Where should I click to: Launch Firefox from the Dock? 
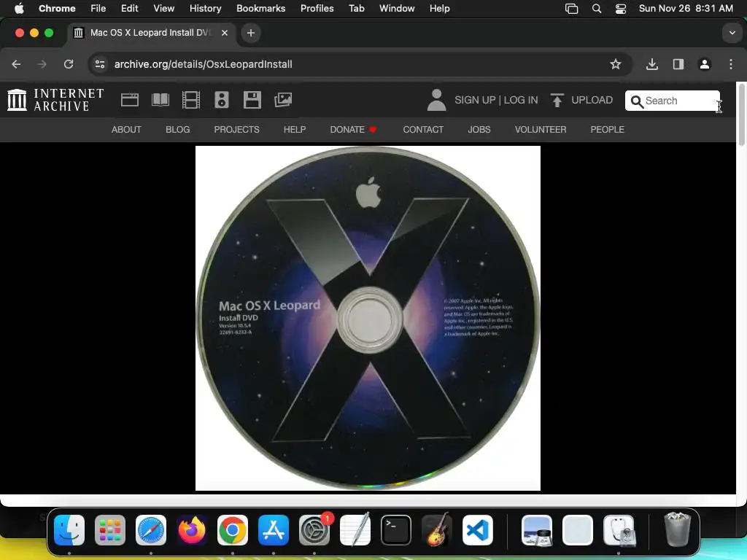192,530
